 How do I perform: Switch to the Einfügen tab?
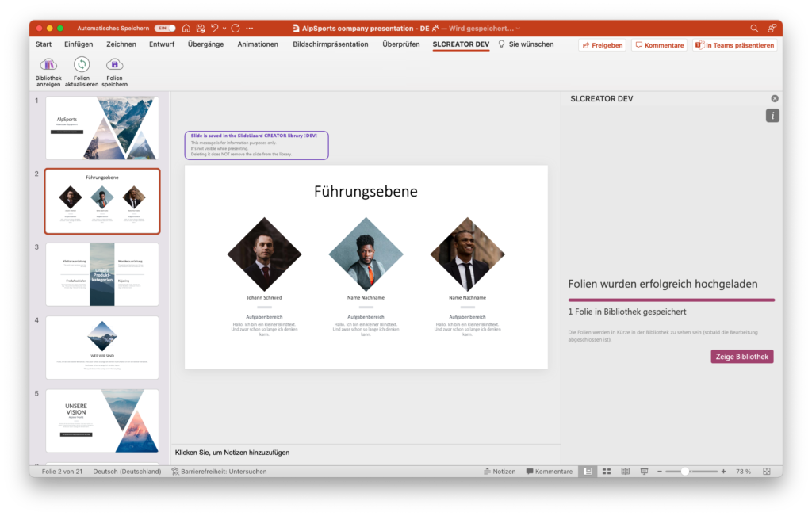[x=79, y=44]
